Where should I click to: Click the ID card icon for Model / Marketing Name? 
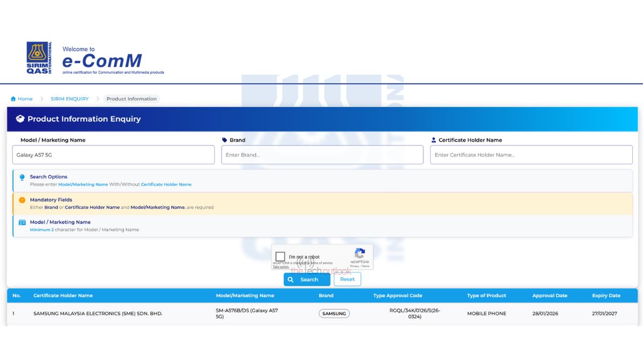coord(22,223)
